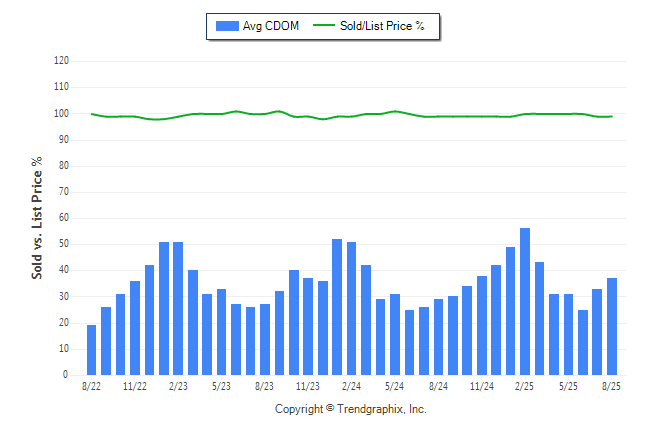Image resolution: width=646 pixels, height=434 pixels.
Task: Click the 8/24 bar
Action: pos(438,337)
